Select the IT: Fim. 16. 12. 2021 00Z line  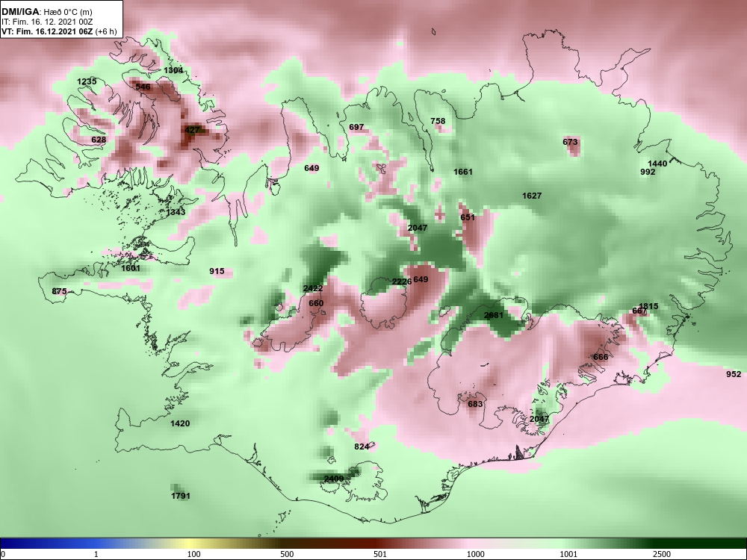(47, 22)
